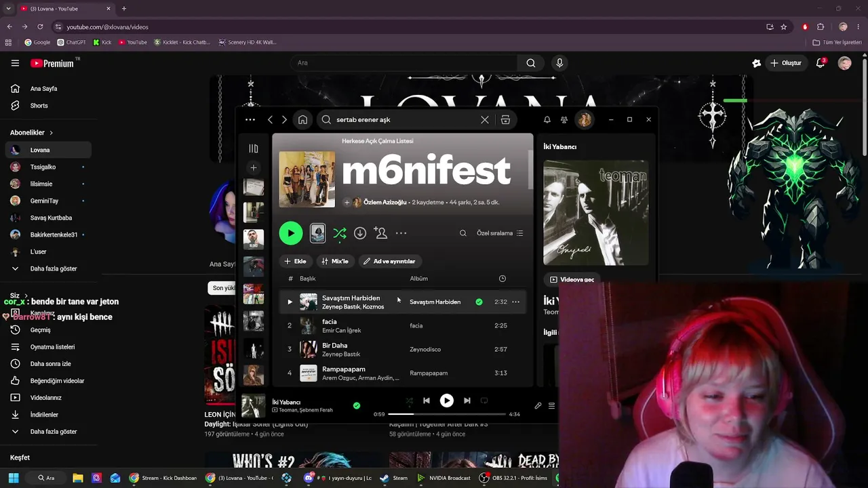Open Spotify friend activity icon

tap(564, 120)
